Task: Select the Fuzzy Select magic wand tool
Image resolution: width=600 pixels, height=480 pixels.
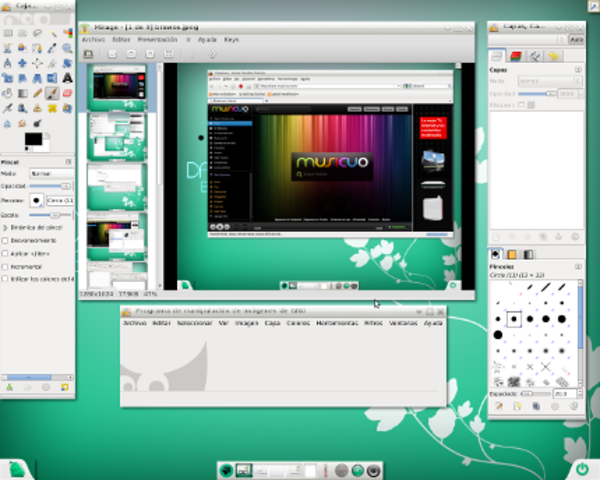Action: (x=52, y=33)
